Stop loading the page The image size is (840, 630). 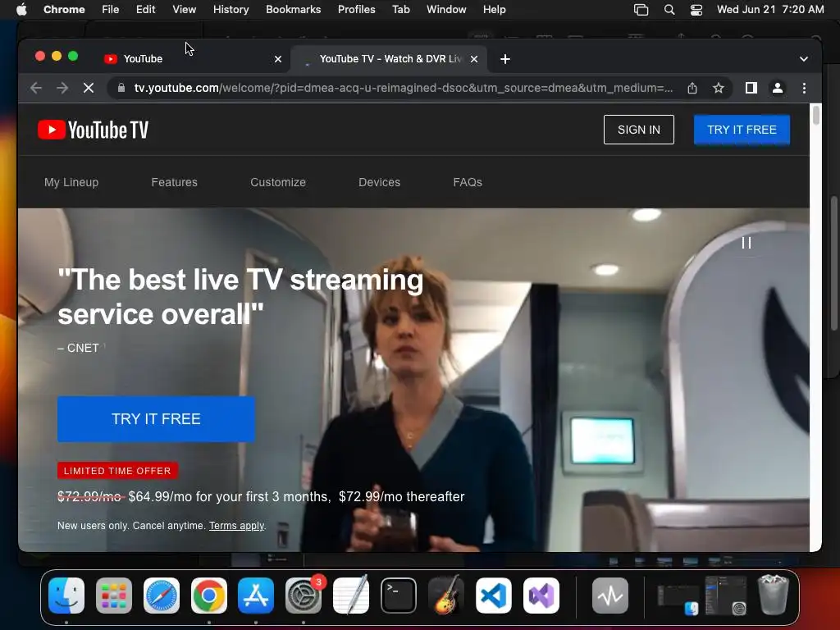tap(89, 88)
